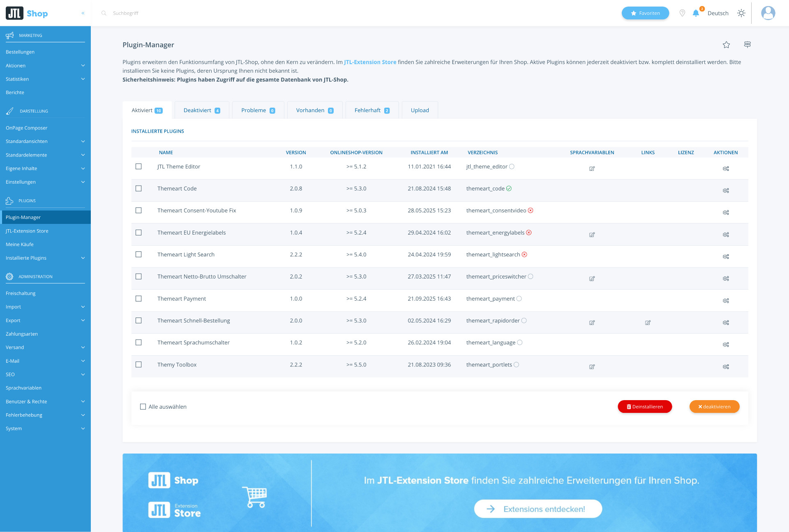Collapse the sidebar using the double chevron
Image resolution: width=789 pixels, height=532 pixels.
click(x=83, y=13)
